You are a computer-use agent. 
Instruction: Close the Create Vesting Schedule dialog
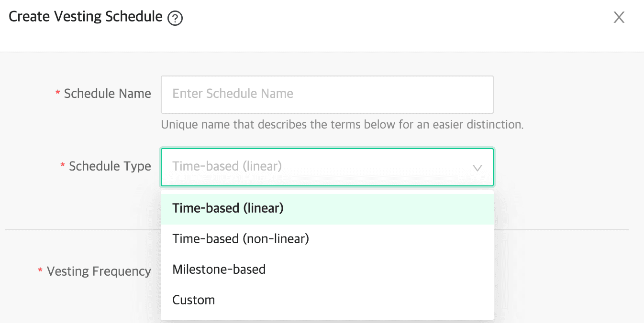click(x=619, y=18)
